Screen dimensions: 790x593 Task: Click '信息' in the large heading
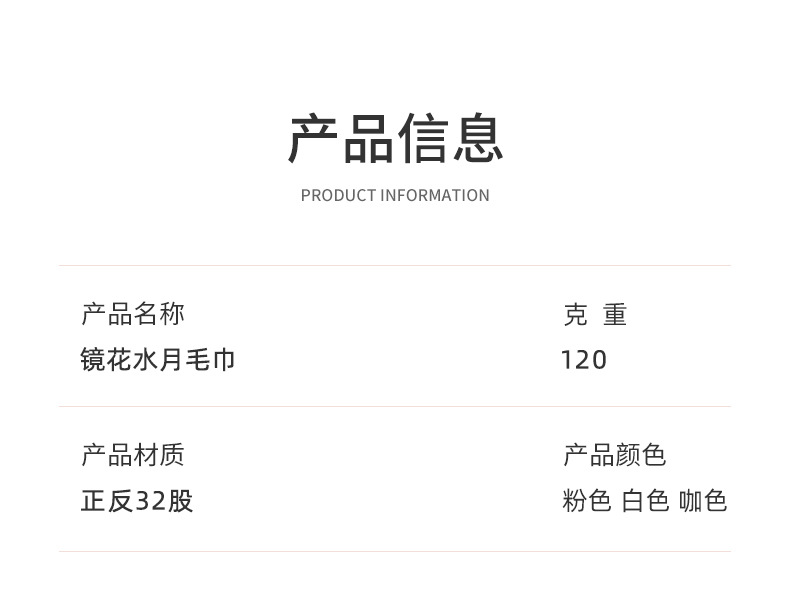coord(450,138)
